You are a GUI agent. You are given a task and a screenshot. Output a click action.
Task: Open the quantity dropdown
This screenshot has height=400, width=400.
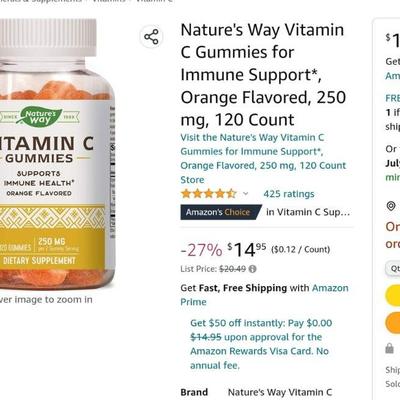(x=393, y=269)
